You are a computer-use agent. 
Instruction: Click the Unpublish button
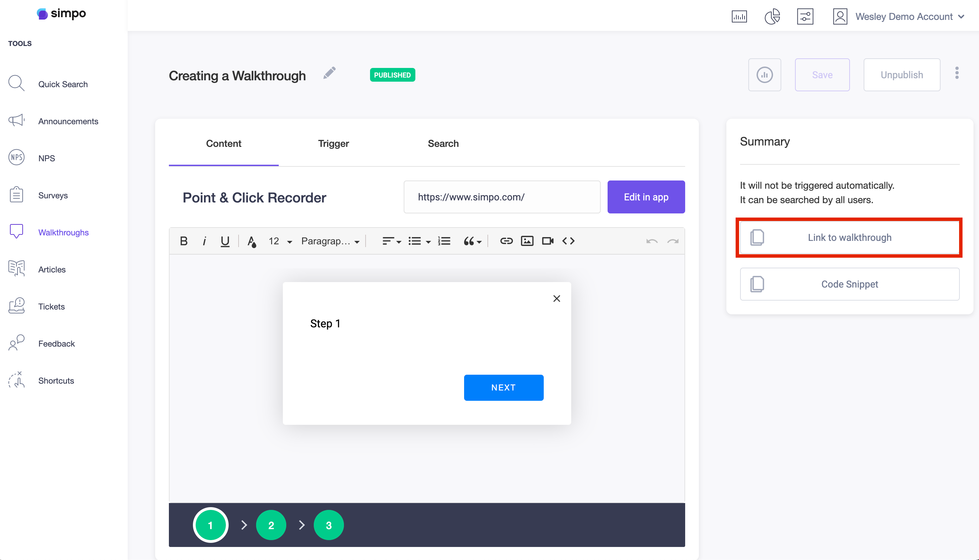coord(902,74)
